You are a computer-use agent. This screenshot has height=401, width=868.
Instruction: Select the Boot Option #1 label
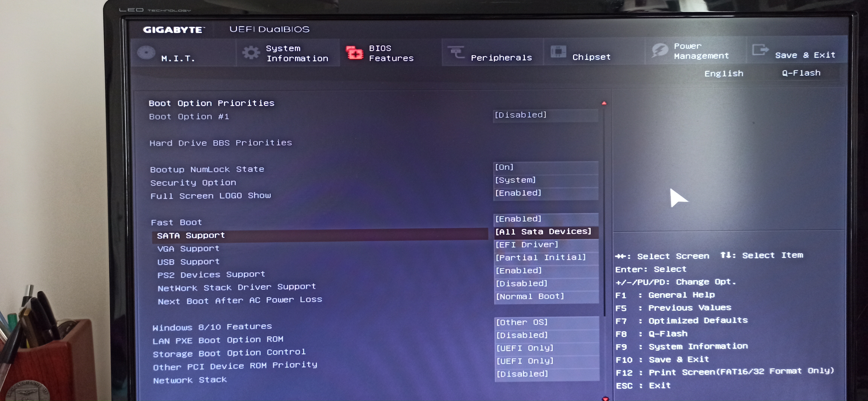pos(189,117)
